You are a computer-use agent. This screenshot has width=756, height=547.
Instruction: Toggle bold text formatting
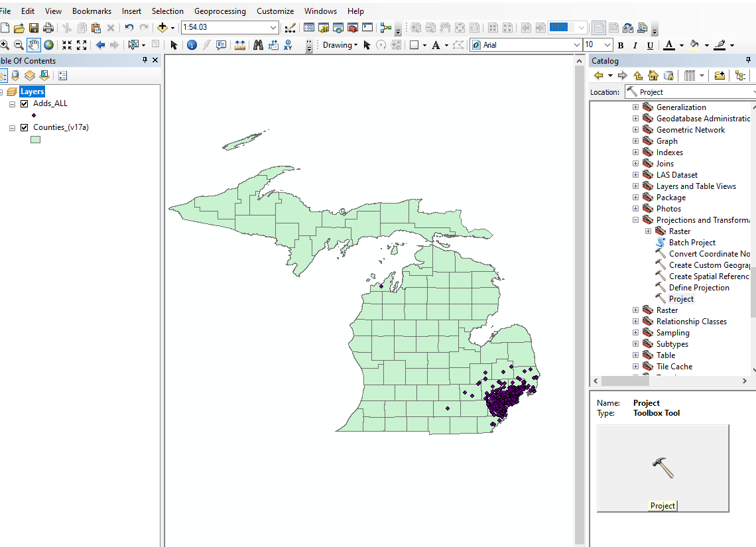[620, 44]
